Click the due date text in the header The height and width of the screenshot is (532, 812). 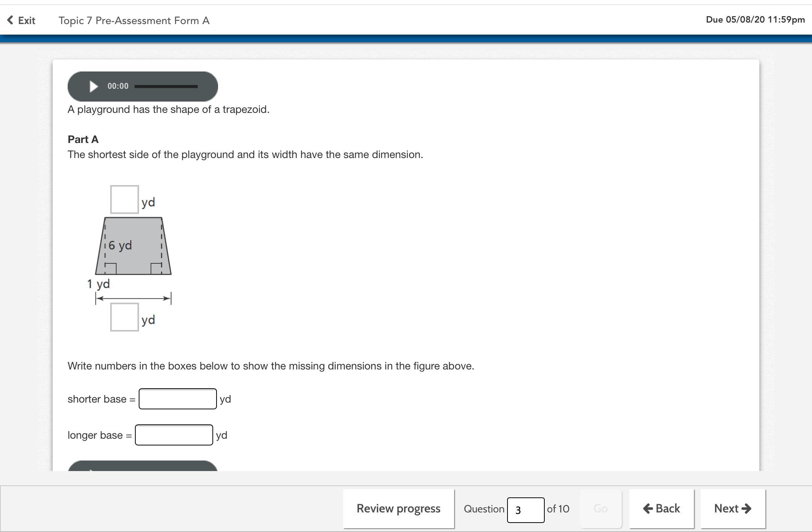(x=755, y=20)
